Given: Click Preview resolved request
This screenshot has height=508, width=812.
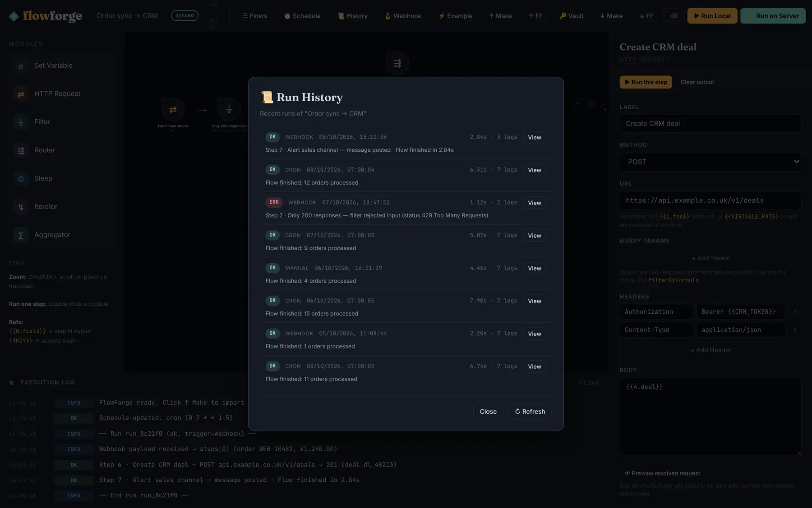Looking at the screenshot, I should click(662, 474).
